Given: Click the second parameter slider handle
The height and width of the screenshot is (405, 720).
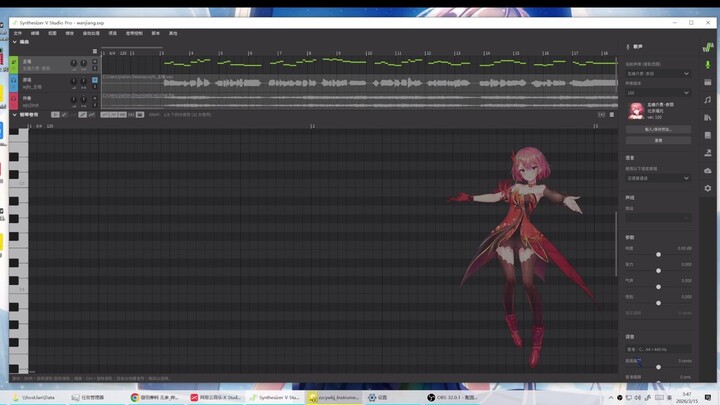Looking at the screenshot, I should [658, 271].
